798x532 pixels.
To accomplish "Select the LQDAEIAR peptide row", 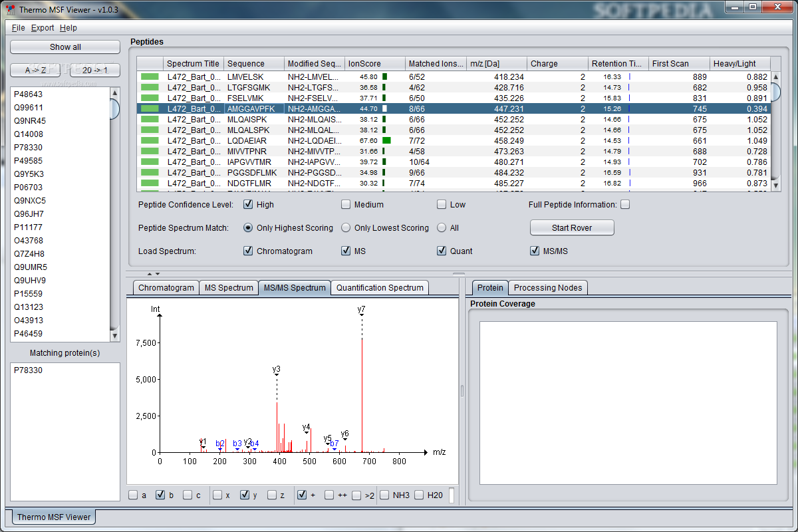I will pos(454,140).
